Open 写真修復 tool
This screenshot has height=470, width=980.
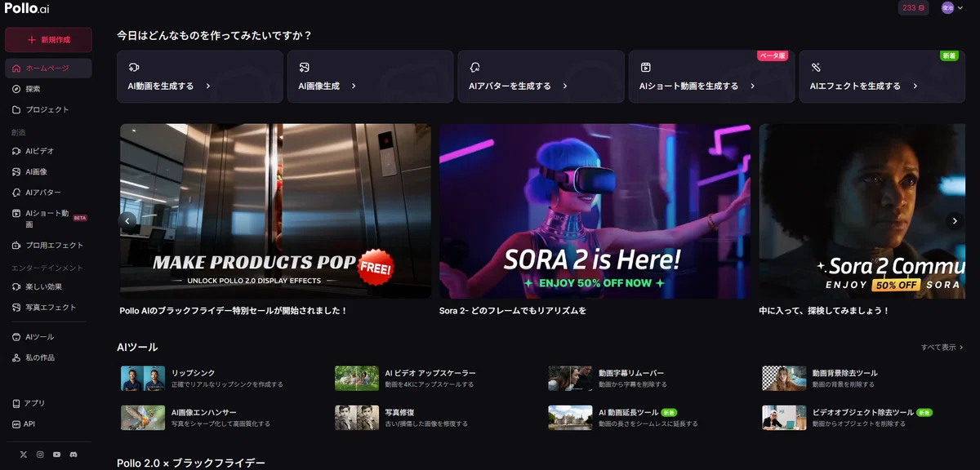pyautogui.click(x=402, y=418)
